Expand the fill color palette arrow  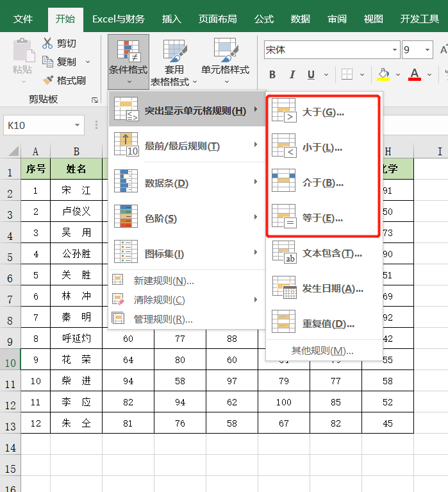(398, 74)
